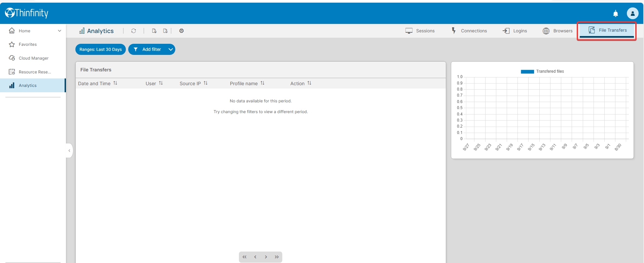Open the Add filter dropdown arrow

click(x=171, y=50)
